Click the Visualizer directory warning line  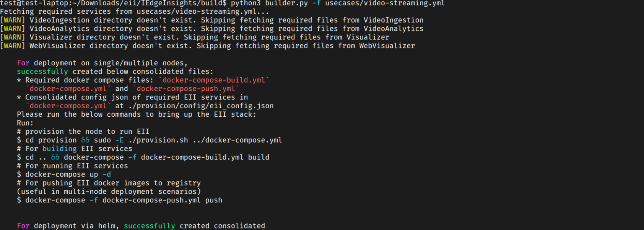point(195,37)
